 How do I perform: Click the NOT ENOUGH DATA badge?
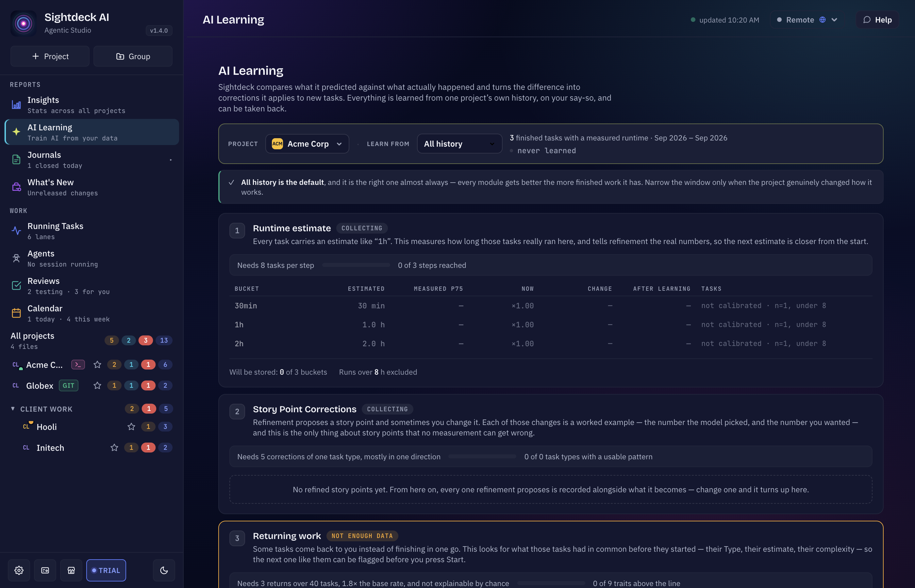(x=362, y=536)
